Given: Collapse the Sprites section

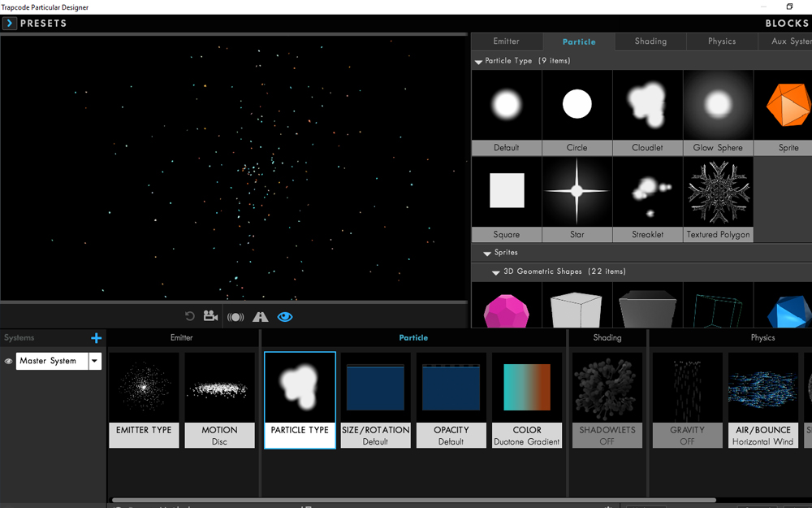Looking at the screenshot, I should pos(486,254).
